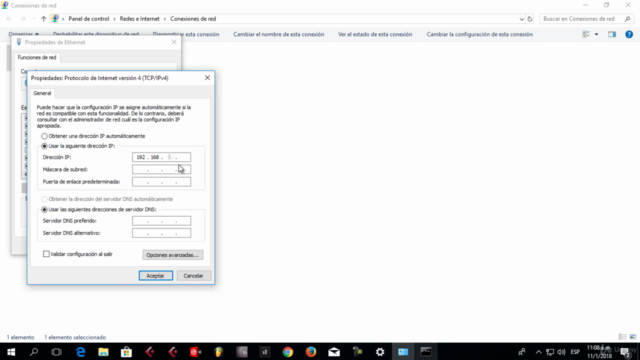Close the TCP/IPv4 properties dialog
640x360 pixels.
point(207,78)
